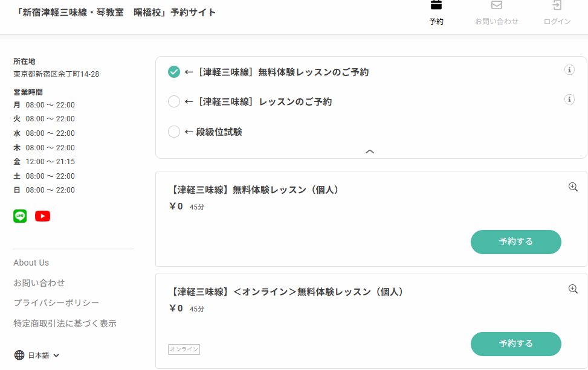Open the YouTube channel icon
The height and width of the screenshot is (370, 588).
(x=42, y=216)
